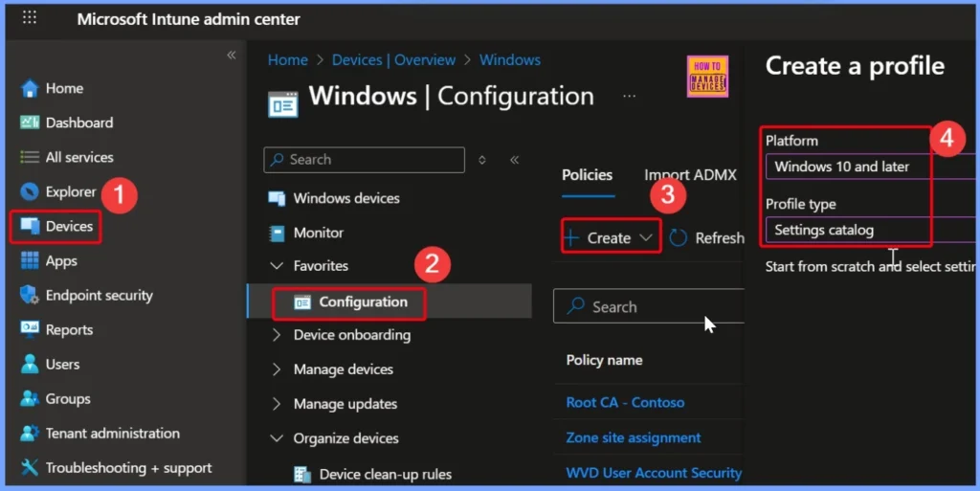The height and width of the screenshot is (491, 980).
Task: Click the Tenant administration icon
Action: click(x=30, y=433)
